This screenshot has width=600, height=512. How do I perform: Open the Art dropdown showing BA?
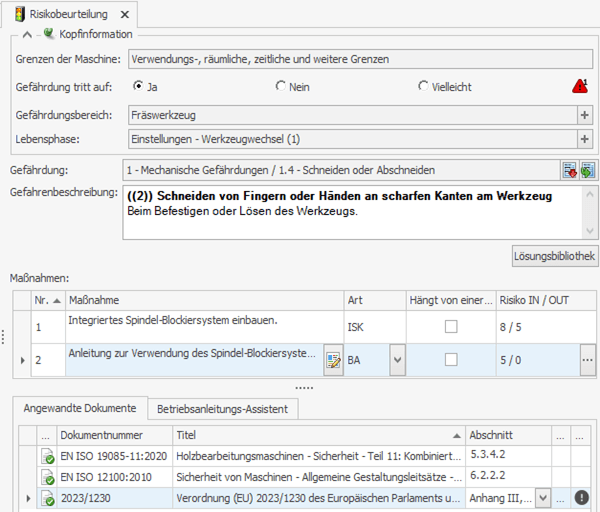(x=397, y=359)
